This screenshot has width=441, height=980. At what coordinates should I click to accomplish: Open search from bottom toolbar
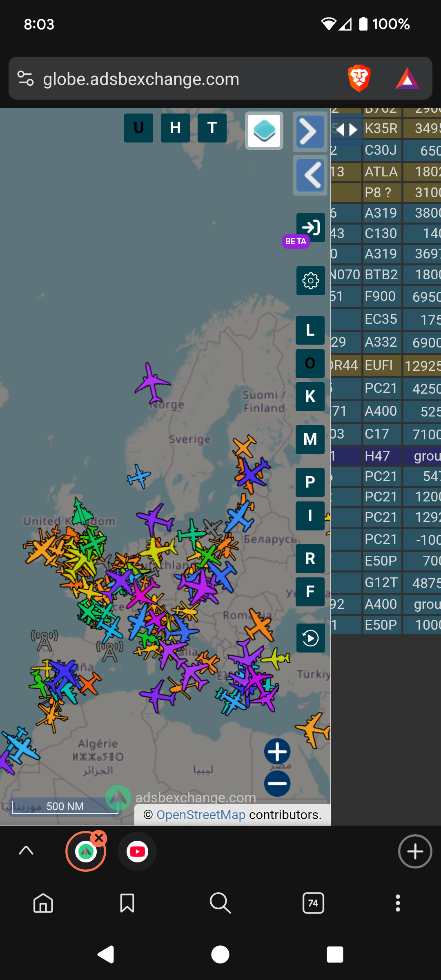[220, 903]
